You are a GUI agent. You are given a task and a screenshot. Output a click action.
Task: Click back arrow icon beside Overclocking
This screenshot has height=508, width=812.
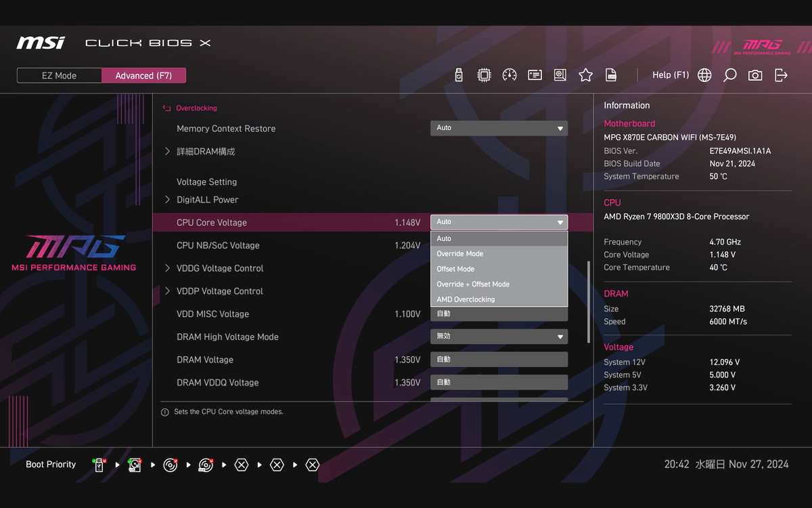pyautogui.click(x=166, y=108)
